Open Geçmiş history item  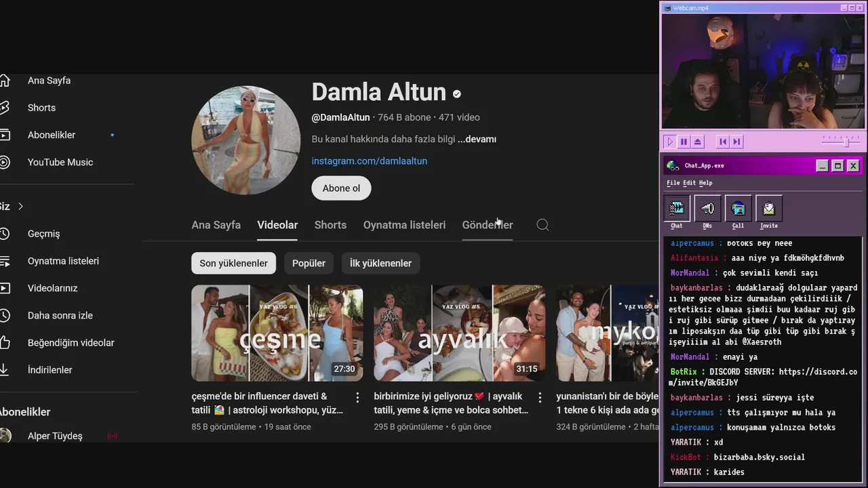tap(43, 234)
